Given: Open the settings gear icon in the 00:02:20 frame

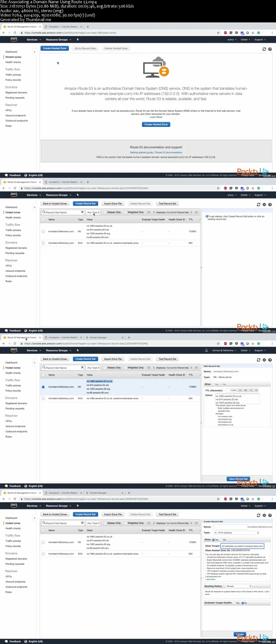Looking at the screenshot, I should [x=264, y=205].
